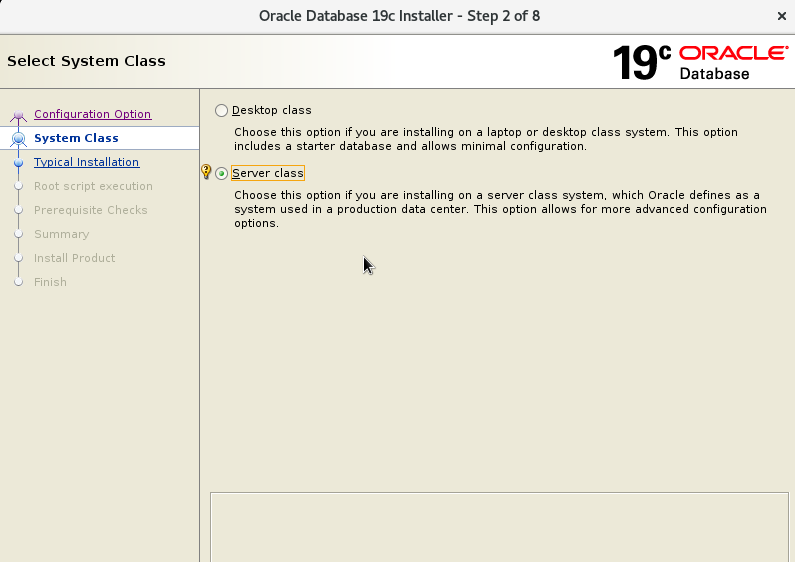Select the Server class radio button
The image size is (795, 562).
click(x=221, y=173)
